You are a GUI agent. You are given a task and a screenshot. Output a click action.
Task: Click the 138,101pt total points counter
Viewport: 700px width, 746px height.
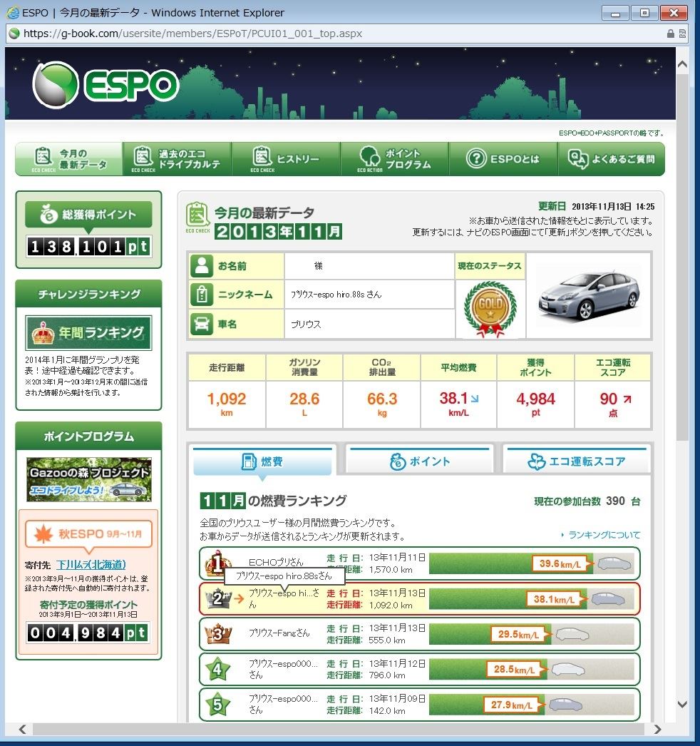[x=89, y=247]
